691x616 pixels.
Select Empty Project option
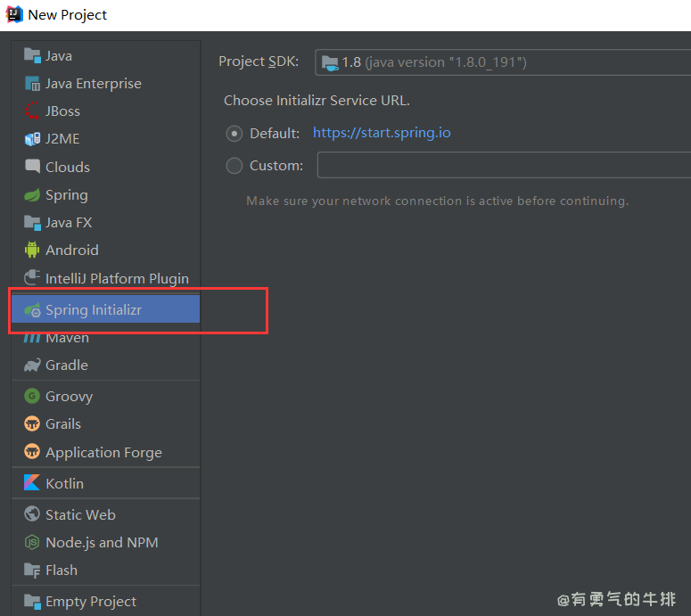point(91,602)
